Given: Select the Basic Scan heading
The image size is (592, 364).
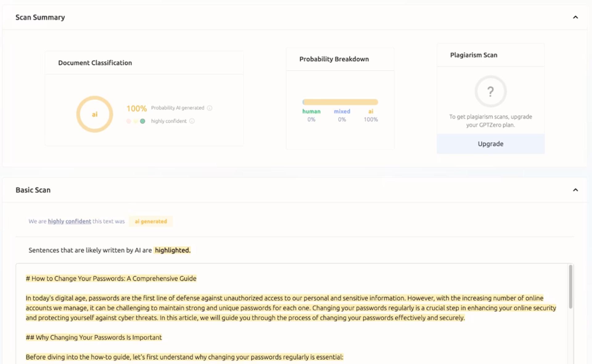Looking at the screenshot, I should click(x=33, y=190).
